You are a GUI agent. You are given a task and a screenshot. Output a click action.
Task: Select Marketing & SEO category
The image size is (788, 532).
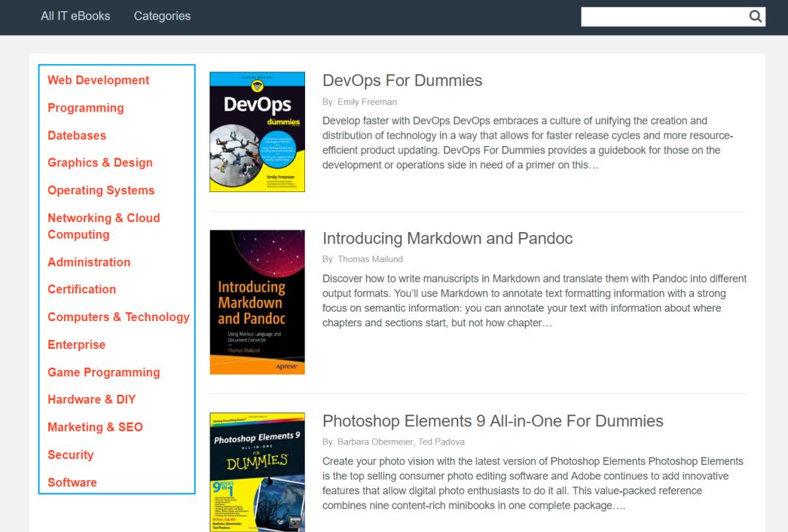click(96, 427)
